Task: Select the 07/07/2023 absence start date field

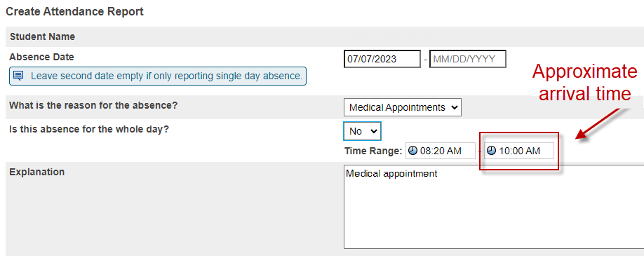Action: [x=382, y=59]
